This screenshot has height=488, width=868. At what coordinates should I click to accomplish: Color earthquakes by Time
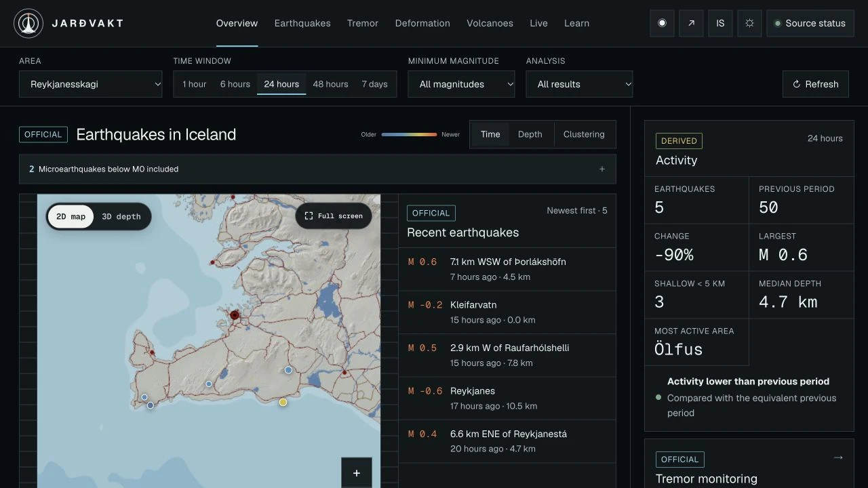click(490, 134)
